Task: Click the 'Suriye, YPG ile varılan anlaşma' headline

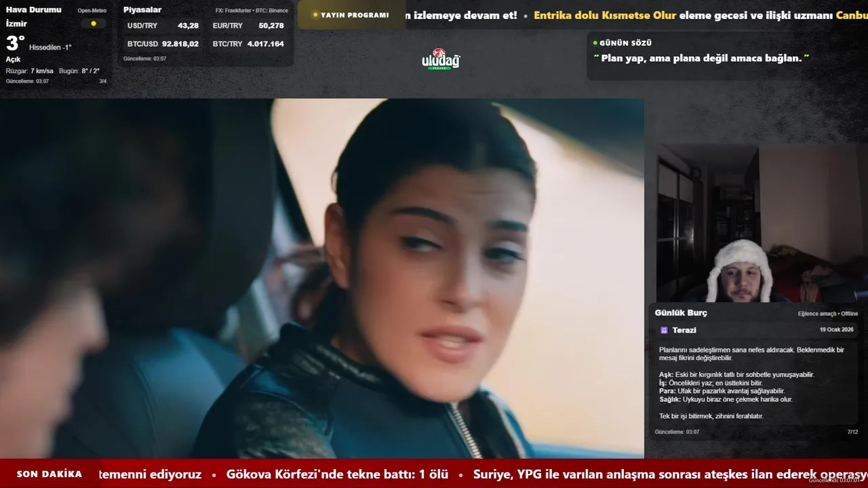Action: click(670, 474)
